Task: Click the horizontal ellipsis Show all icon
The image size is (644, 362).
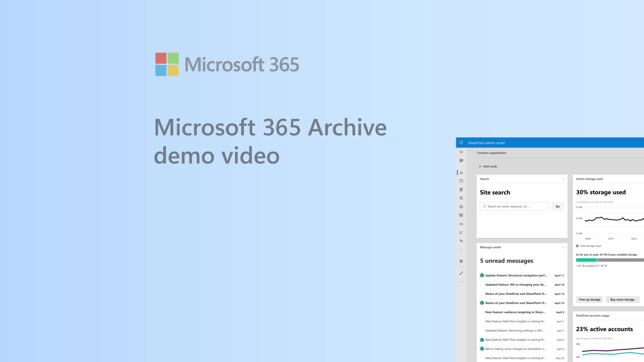Action: coord(461,282)
